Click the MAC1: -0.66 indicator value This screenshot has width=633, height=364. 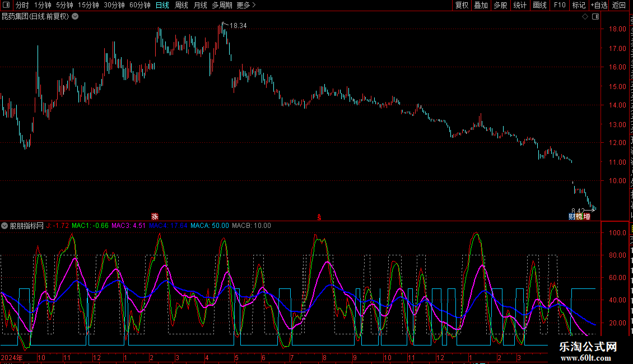pyautogui.click(x=90, y=226)
